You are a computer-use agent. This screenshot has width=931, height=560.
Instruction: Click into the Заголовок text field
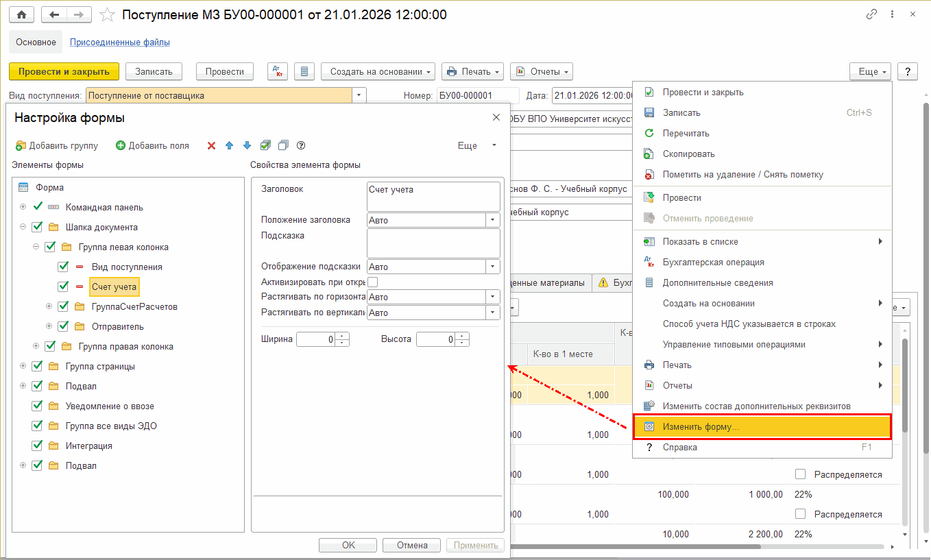click(x=433, y=196)
